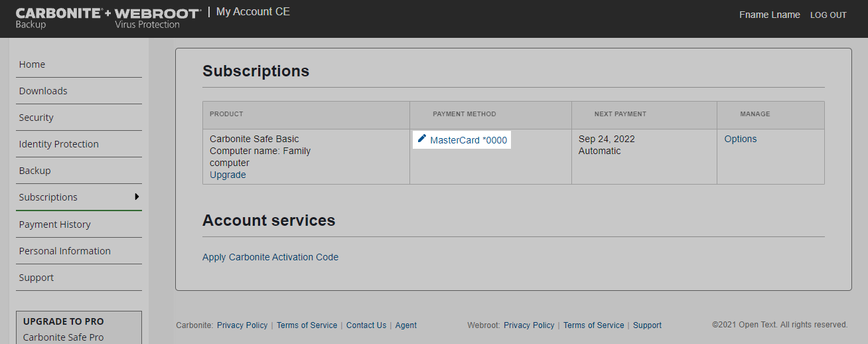Screen dimensions: 868x344
Task: Click the Webroot Support footer link
Action: tap(647, 325)
